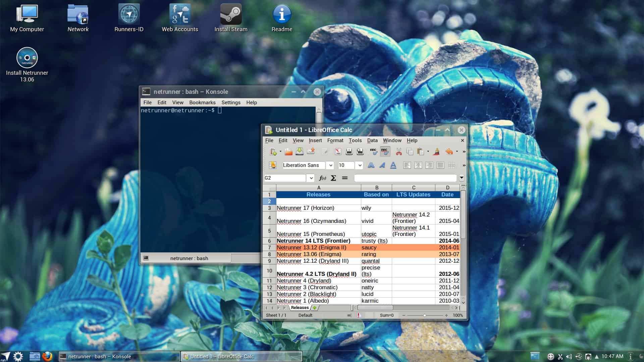644x362 pixels.
Task: Undo the last action in Calc
Action: 449,152
